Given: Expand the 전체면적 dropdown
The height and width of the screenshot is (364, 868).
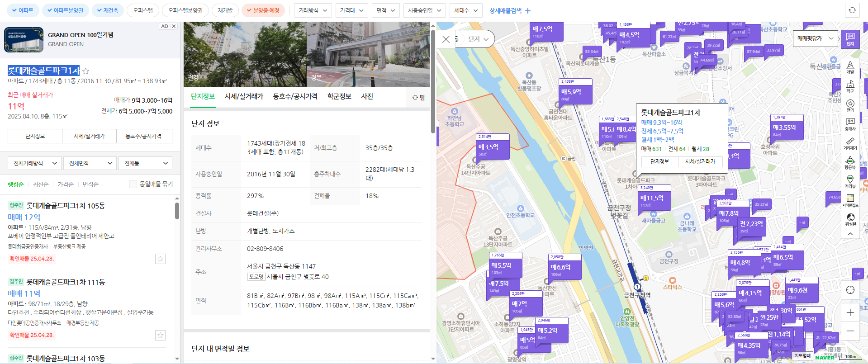Looking at the screenshot, I should (x=90, y=163).
